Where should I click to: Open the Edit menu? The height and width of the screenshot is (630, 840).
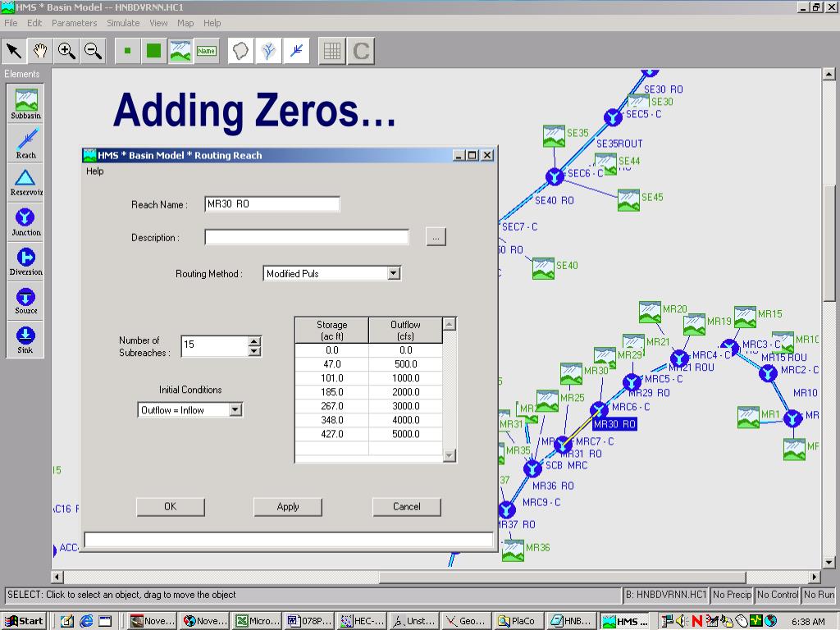click(34, 23)
